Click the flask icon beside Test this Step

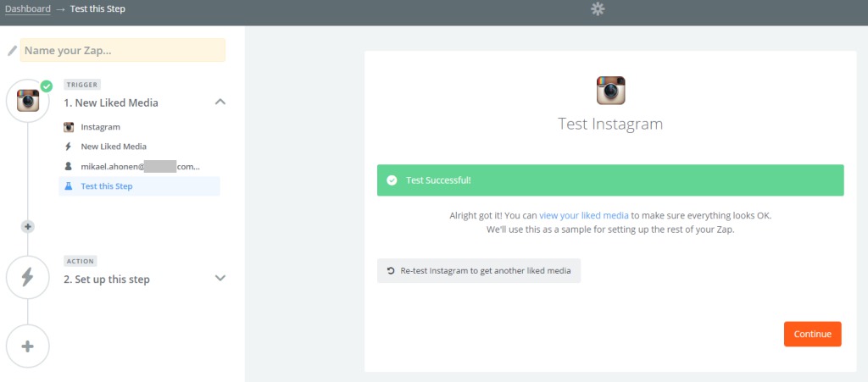tap(69, 186)
